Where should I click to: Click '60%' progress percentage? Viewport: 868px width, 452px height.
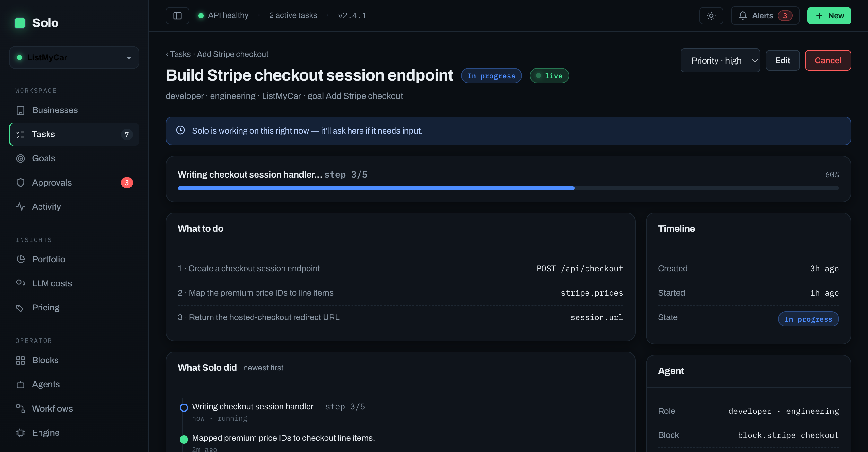tap(832, 175)
